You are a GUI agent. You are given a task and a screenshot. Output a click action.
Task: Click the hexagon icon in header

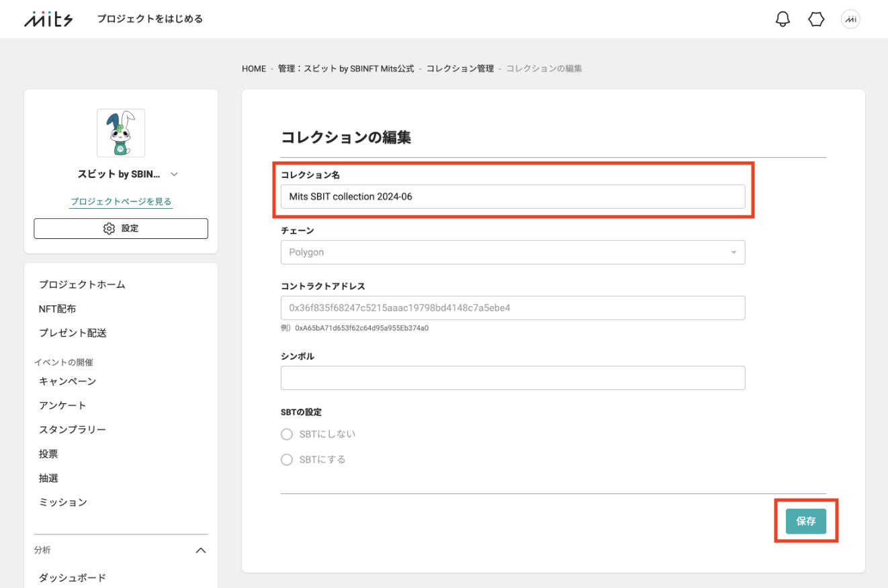(x=816, y=19)
